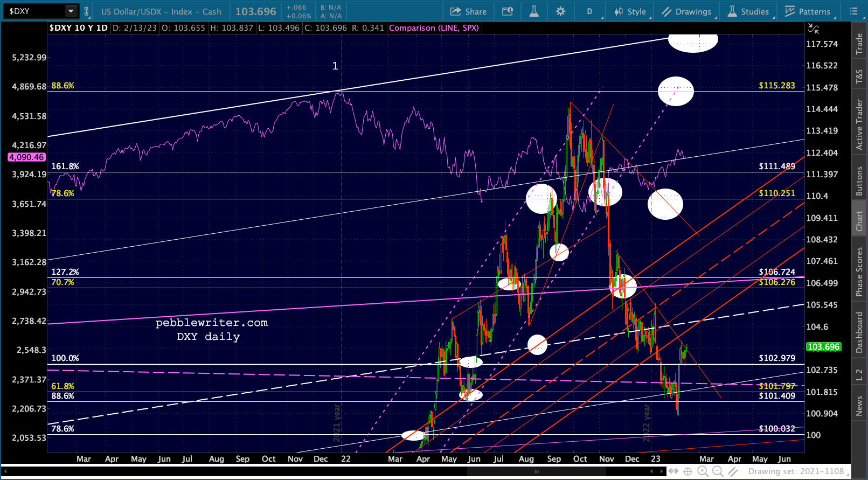Click the horizontal chart scrollbar thumb

536,471
